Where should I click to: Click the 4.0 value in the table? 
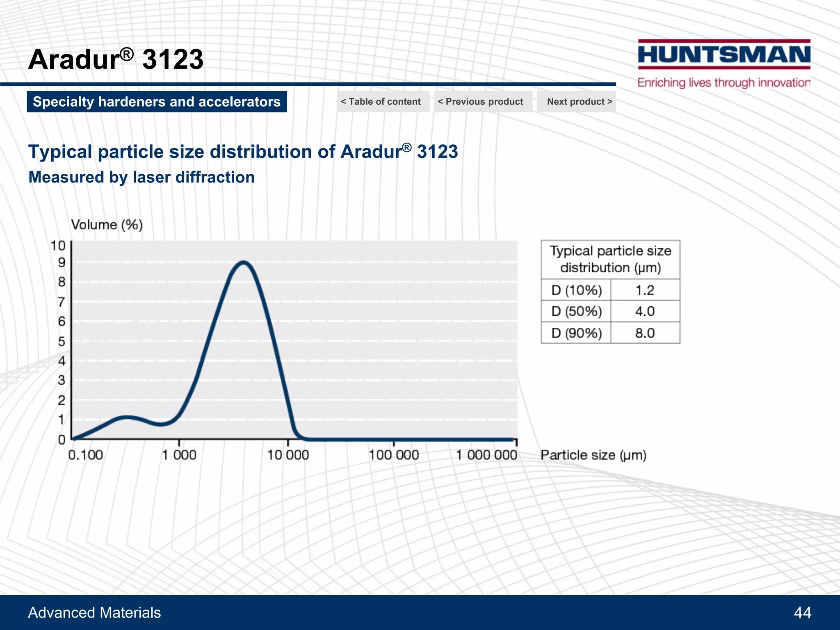coord(645,312)
